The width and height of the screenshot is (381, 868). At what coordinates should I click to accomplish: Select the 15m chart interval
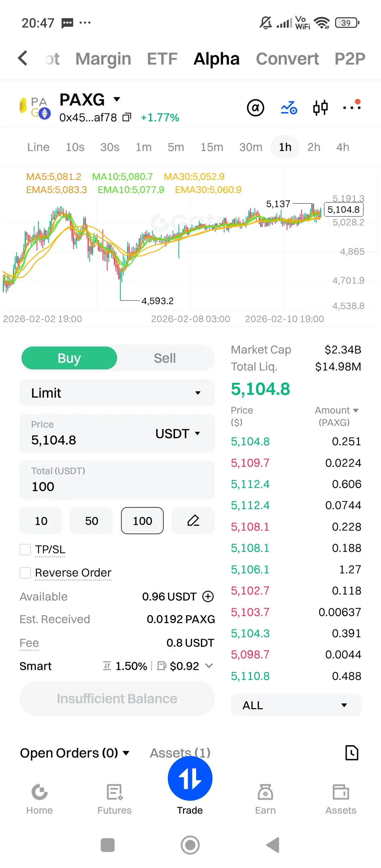coord(212,147)
